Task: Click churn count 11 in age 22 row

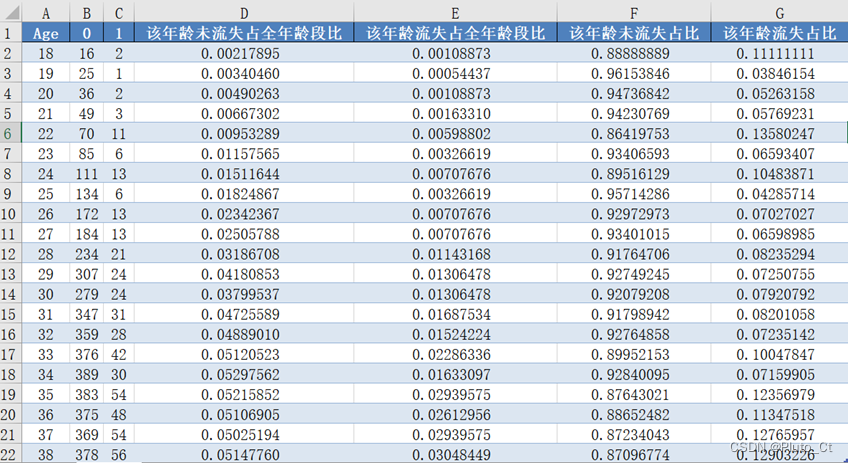Action: [119, 134]
